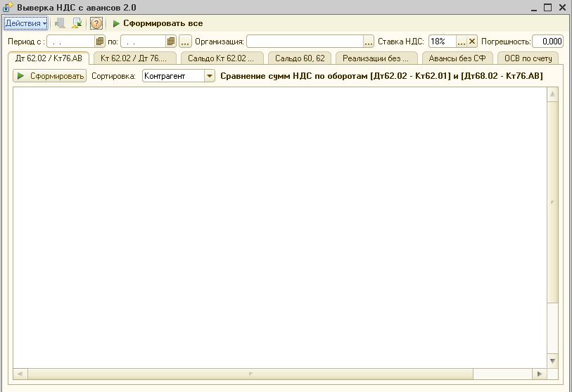Switch to Сальдо Кт 62.02 tab

[221, 58]
